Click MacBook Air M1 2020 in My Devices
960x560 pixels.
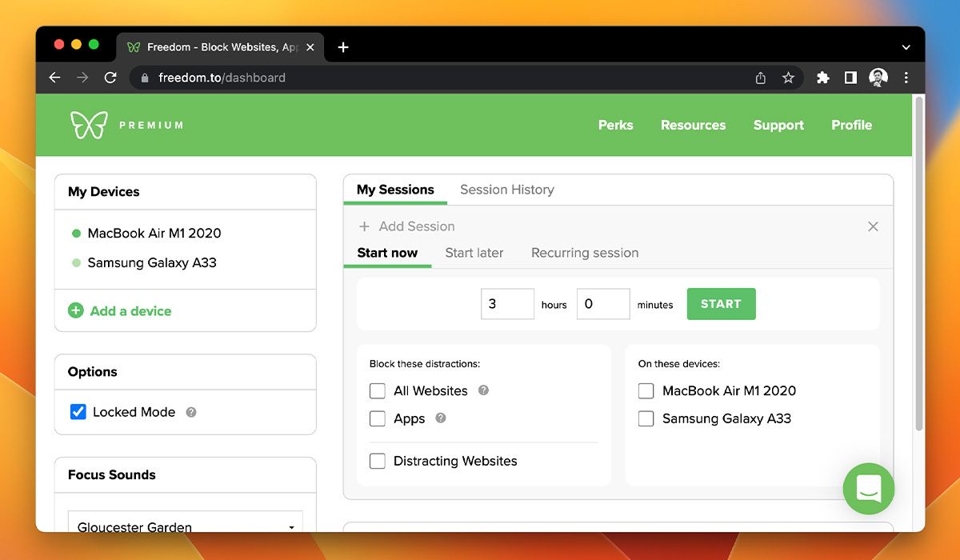tap(154, 234)
